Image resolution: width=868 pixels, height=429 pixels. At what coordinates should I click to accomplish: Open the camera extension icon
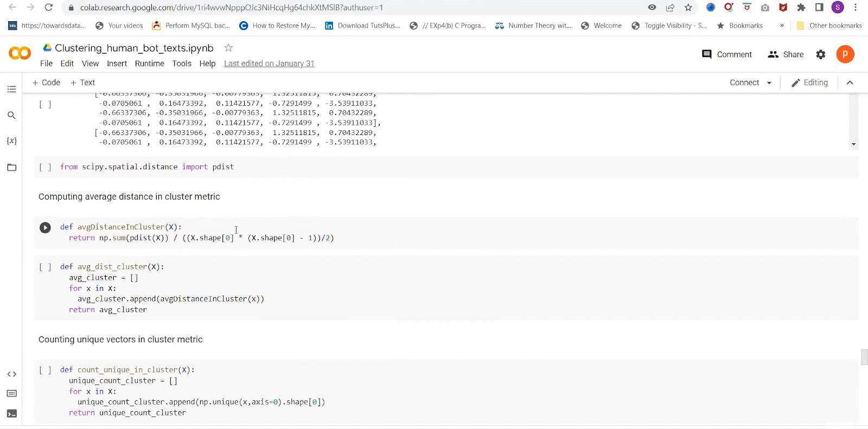765,8
